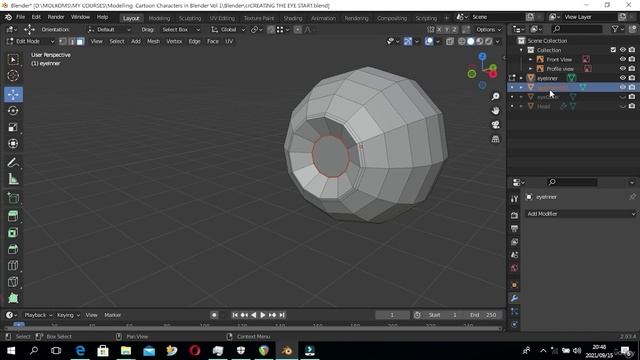Screen dimensions: 640x360
Task: Select the Transform tool
Action: (x=13, y=143)
